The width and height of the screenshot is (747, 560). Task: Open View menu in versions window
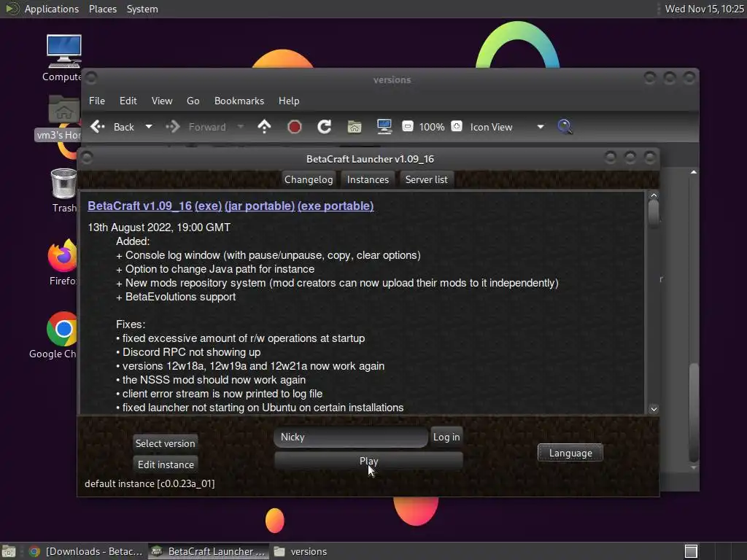pos(162,101)
